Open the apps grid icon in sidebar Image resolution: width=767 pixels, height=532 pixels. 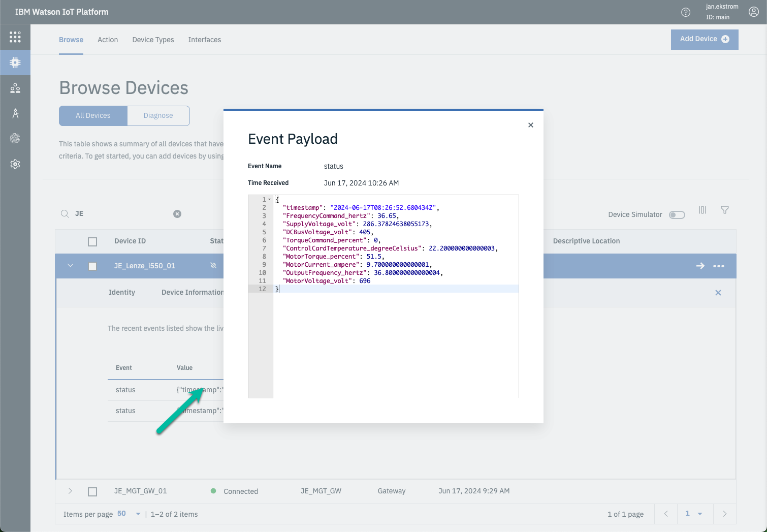[x=15, y=37]
